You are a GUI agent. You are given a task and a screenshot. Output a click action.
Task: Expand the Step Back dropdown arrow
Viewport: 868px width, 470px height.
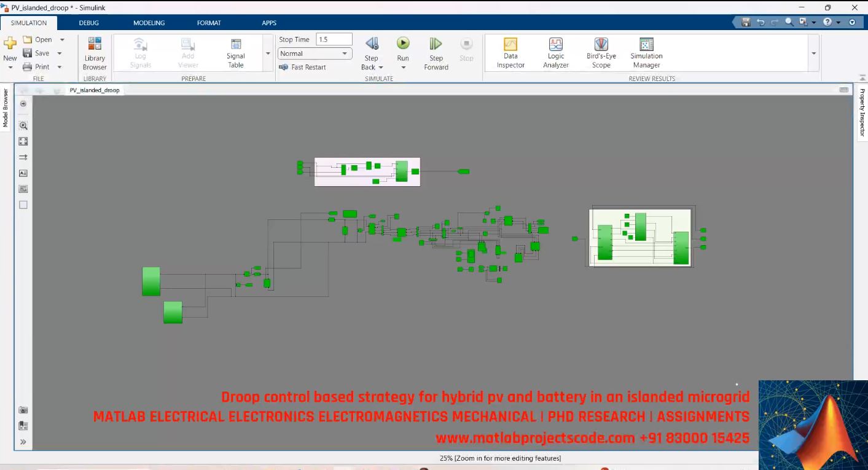(381, 68)
